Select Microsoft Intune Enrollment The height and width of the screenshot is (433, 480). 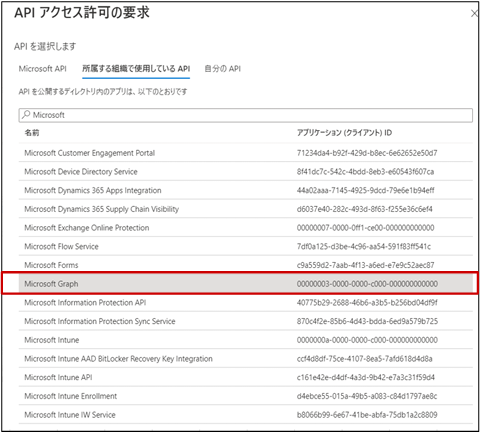coord(246,396)
